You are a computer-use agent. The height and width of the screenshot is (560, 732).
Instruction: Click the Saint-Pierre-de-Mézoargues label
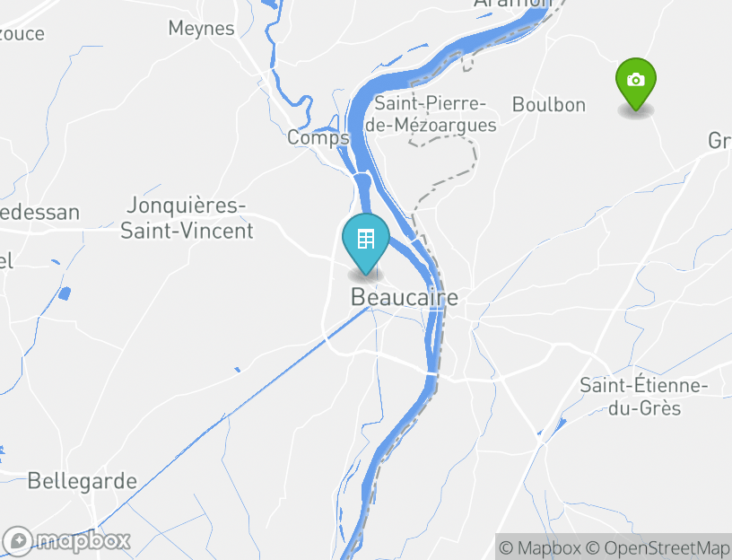(x=431, y=114)
